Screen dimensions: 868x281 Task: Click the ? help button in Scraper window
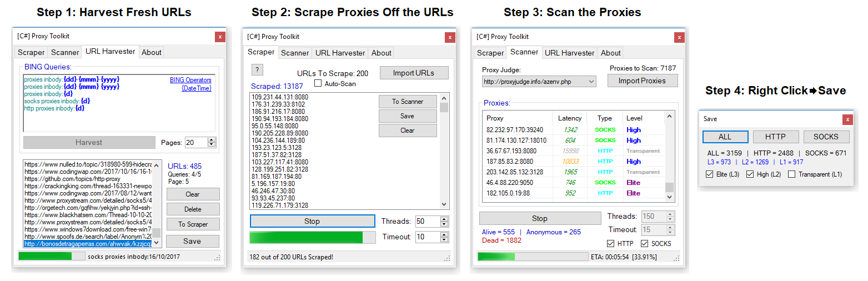coord(257,70)
